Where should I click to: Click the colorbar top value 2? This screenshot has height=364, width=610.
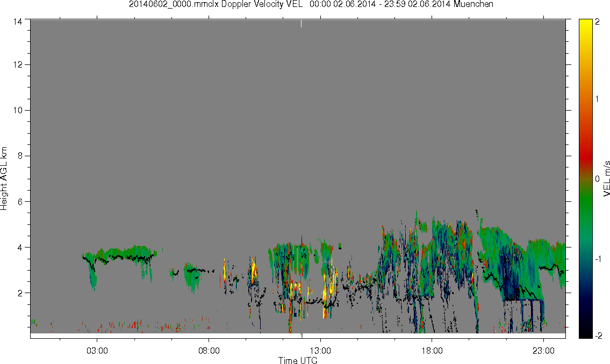[597, 22]
